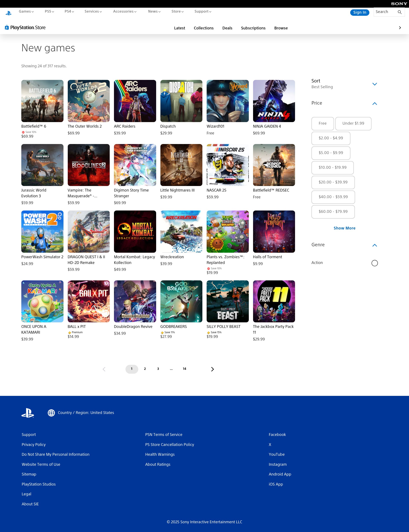This screenshot has width=409, height=532.
Task: Open the Latest store tab
Action: pyautogui.click(x=179, y=28)
